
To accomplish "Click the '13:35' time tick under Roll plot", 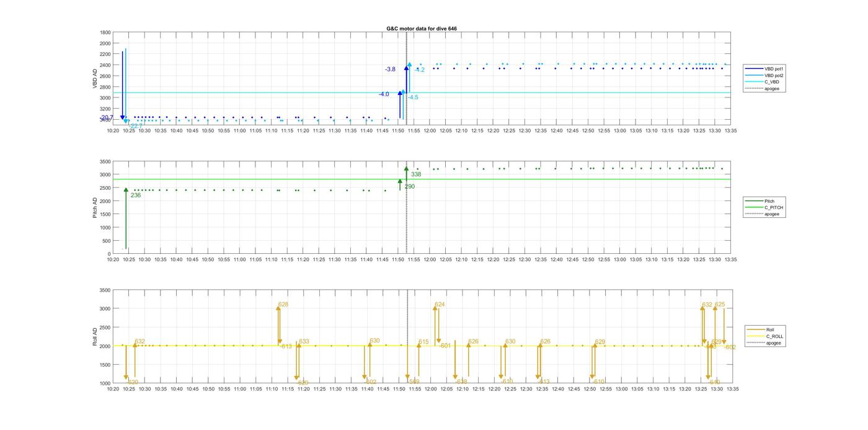I will pyautogui.click(x=732, y=390).
